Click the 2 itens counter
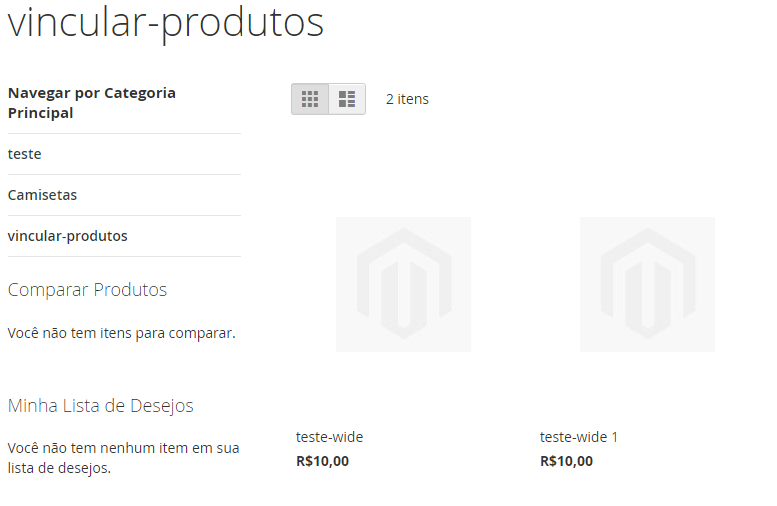Image resolution: width=777 pixels, height=506 pixels. [407, 99]
